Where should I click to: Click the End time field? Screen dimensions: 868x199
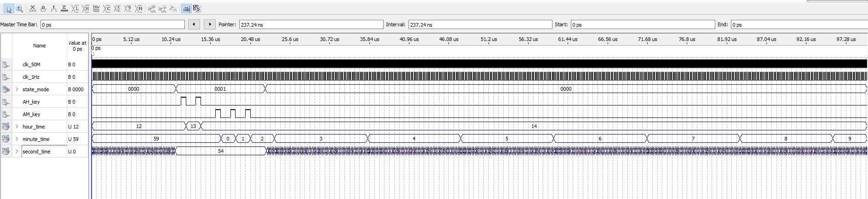(x=799, y=25)
